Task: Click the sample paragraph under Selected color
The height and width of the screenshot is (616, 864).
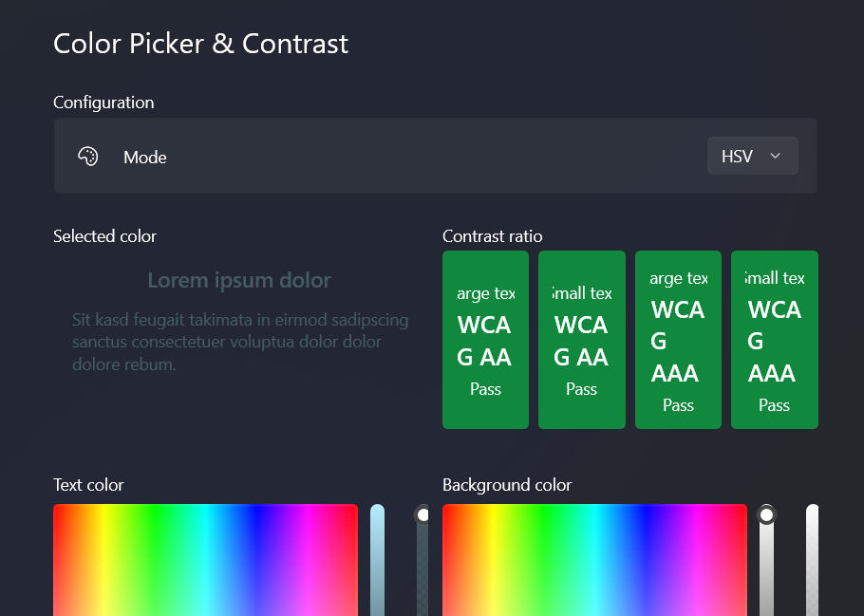Action: coord(240,342)
